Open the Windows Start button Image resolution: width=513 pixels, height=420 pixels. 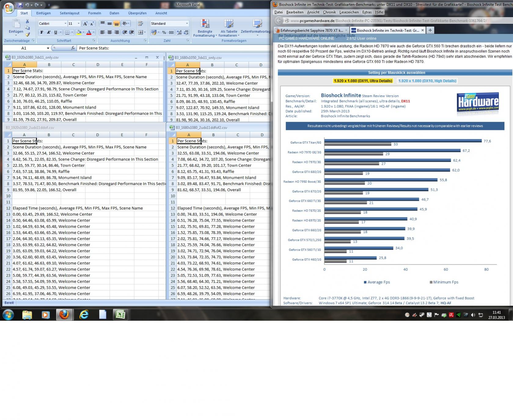coord(8,315)
